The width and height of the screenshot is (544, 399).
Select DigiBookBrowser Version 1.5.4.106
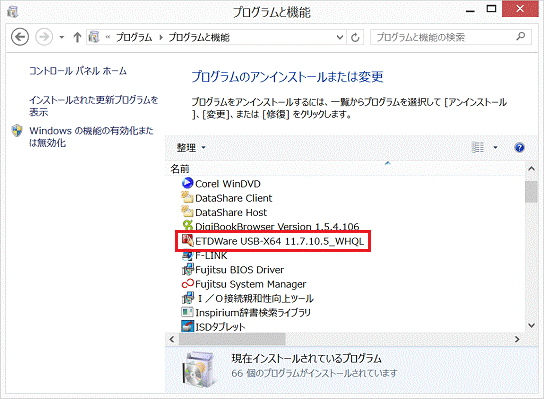[x=277, y=226]
